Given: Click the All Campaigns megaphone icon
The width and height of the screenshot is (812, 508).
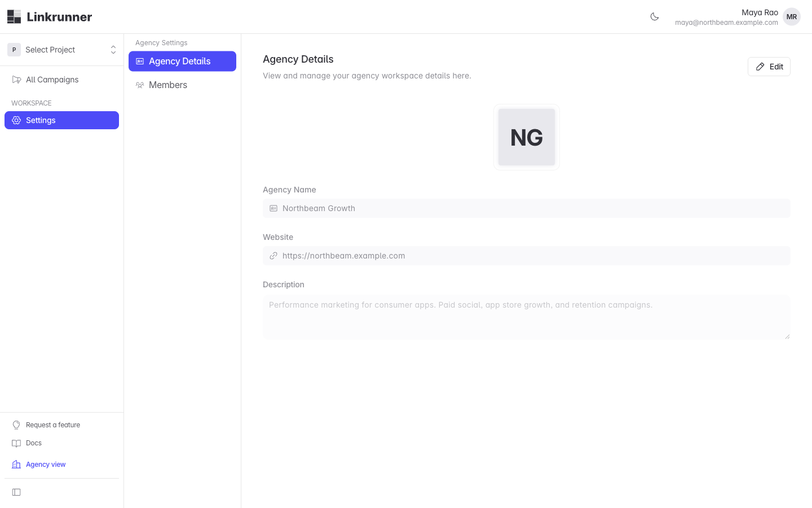Looking at the screenshot, I should point(16,80).
